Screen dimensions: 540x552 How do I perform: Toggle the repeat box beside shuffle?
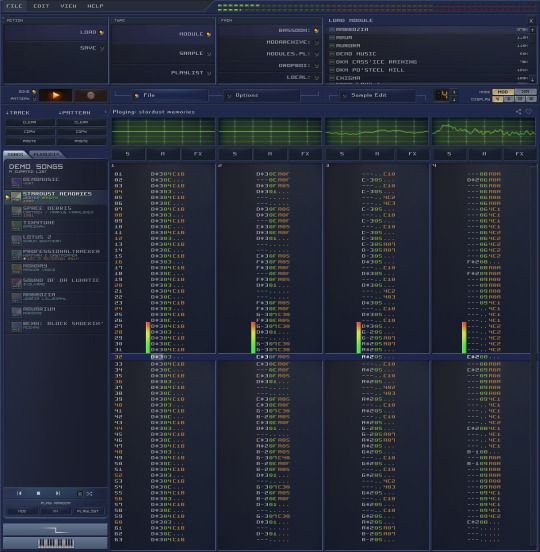click(x=80, y=494)
